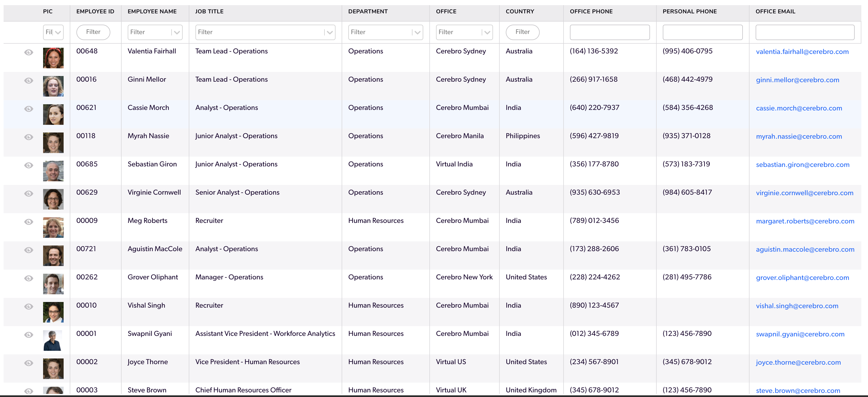This screenshot has height=397, width=868.
Task: Click eye icon beside Ginni Mellor
Action: coord(29,81)
